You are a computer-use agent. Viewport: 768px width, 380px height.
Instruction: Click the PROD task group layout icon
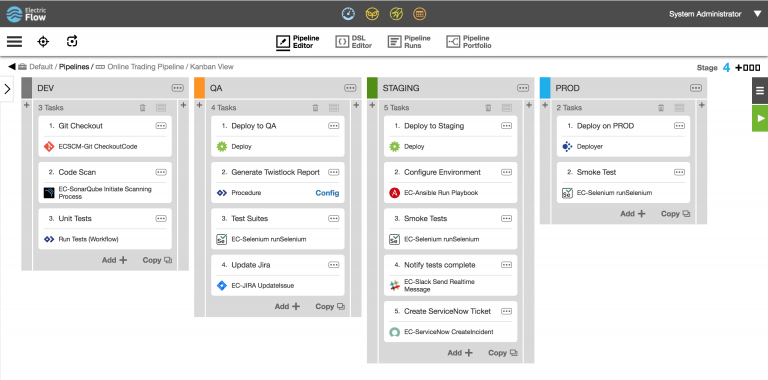click(x=679, y=108)
